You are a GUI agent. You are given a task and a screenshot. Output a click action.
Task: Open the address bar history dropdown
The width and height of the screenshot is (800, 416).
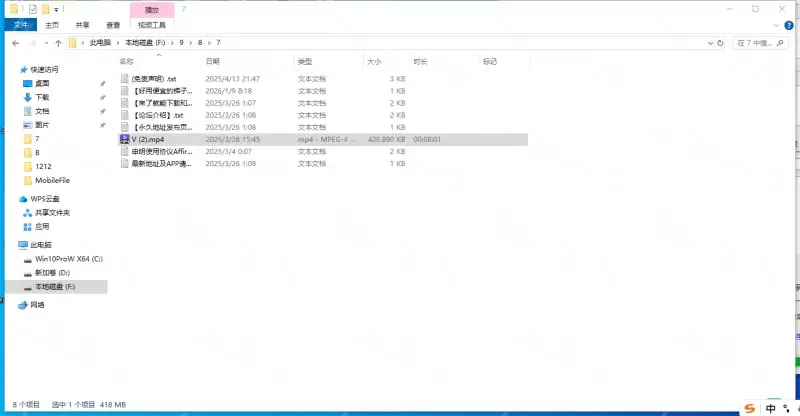[x=709, y=43]
